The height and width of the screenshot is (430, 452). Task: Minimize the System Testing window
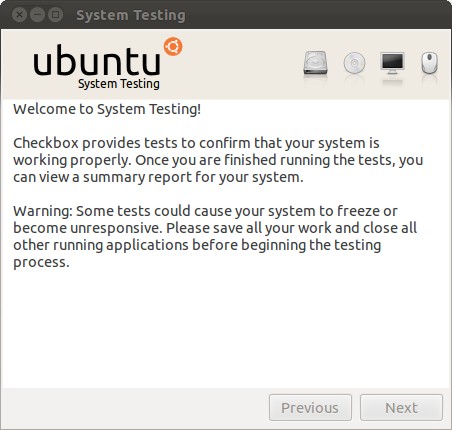coord(37,15)
